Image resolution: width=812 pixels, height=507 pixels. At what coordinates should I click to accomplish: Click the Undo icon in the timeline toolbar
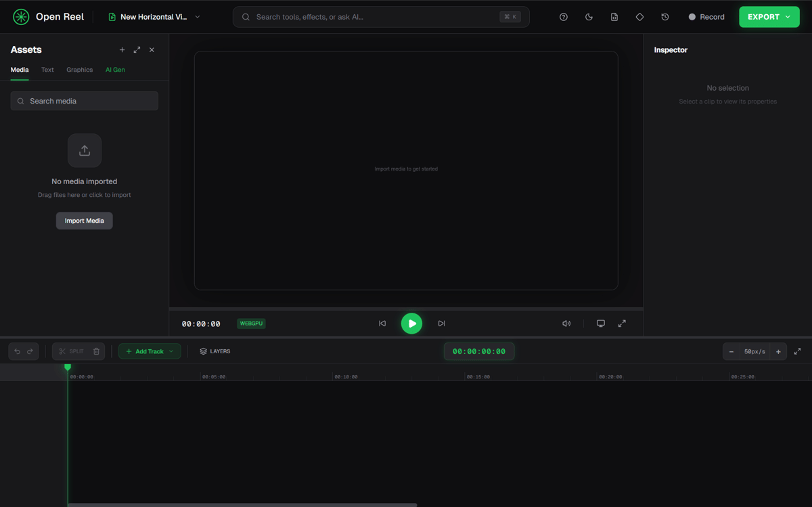pyautogui.click(x=17, y=351)
